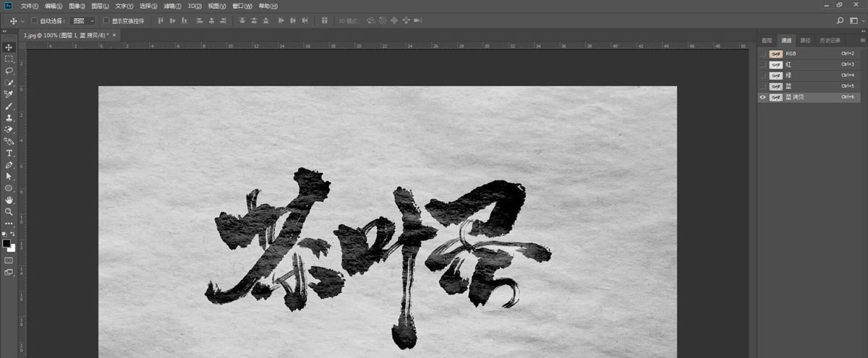
Task: Select the Horizontal Type tool
Action: (9, 153)
